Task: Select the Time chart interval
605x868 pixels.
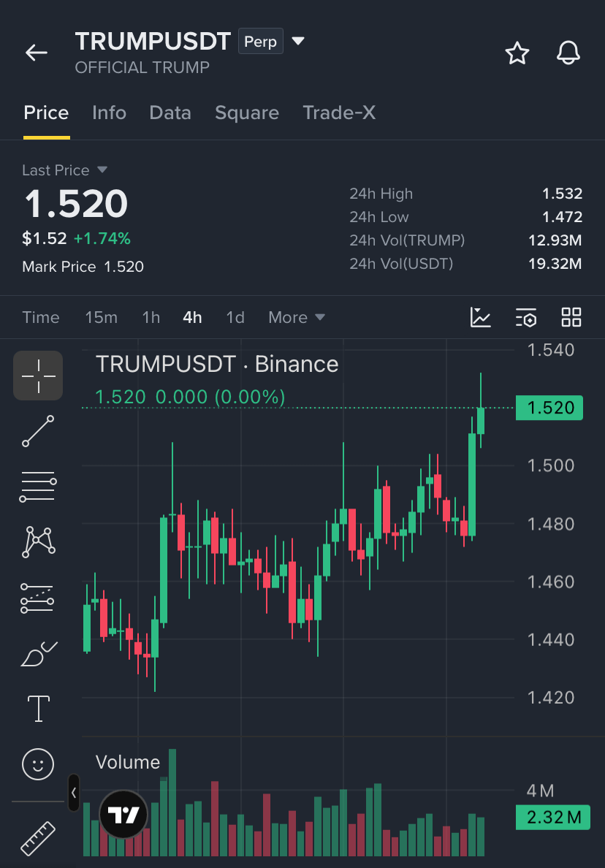Action: click(x=41, y=317)
